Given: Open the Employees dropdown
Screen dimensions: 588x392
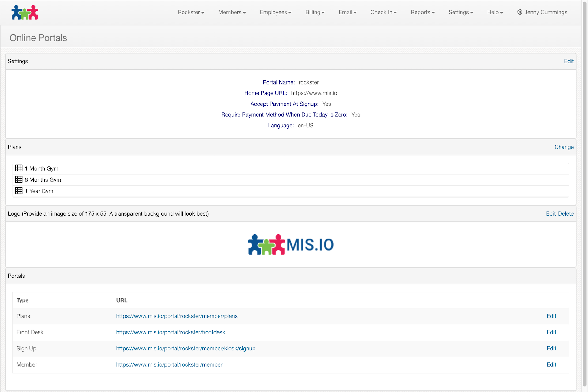Looking at the screenshot, I should [x=276, y=12].
